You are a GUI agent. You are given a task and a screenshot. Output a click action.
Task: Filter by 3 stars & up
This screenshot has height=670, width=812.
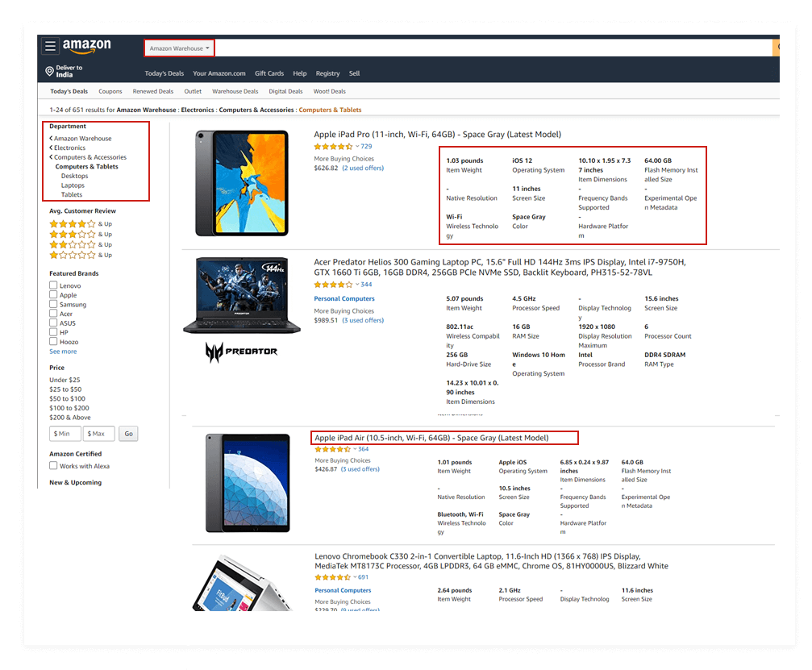coord(81,234)
